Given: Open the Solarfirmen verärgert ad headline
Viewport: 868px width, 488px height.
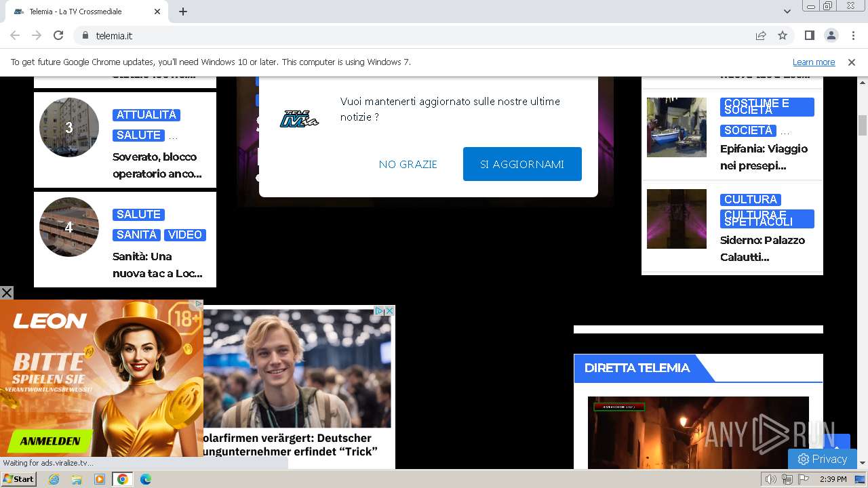Looking at the screenshot, I should [x=290, y=445].
